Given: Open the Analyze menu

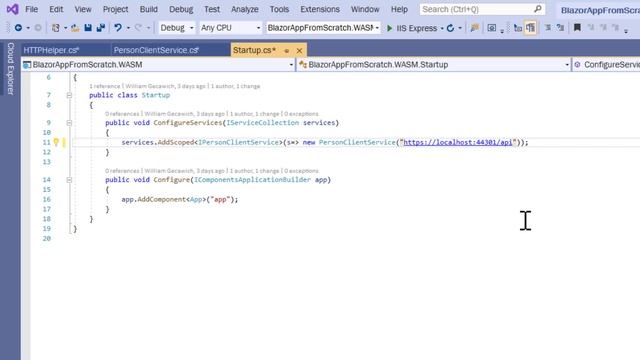Looking at the screenshot, I should [245, 9].
